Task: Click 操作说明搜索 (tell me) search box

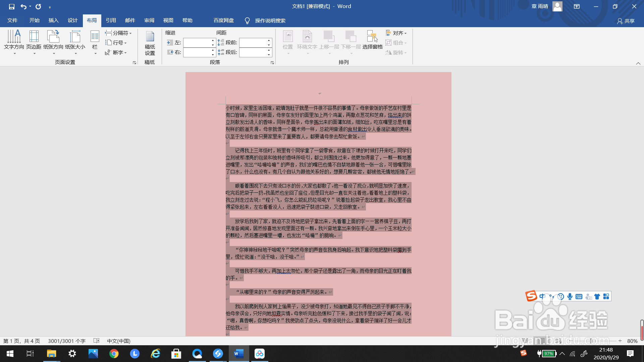Action: coord(270,21)
